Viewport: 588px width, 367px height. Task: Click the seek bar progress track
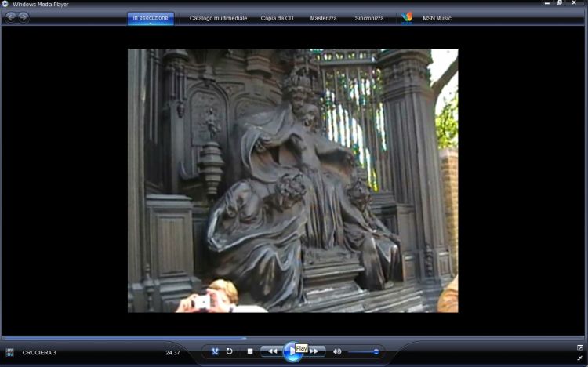294,339
